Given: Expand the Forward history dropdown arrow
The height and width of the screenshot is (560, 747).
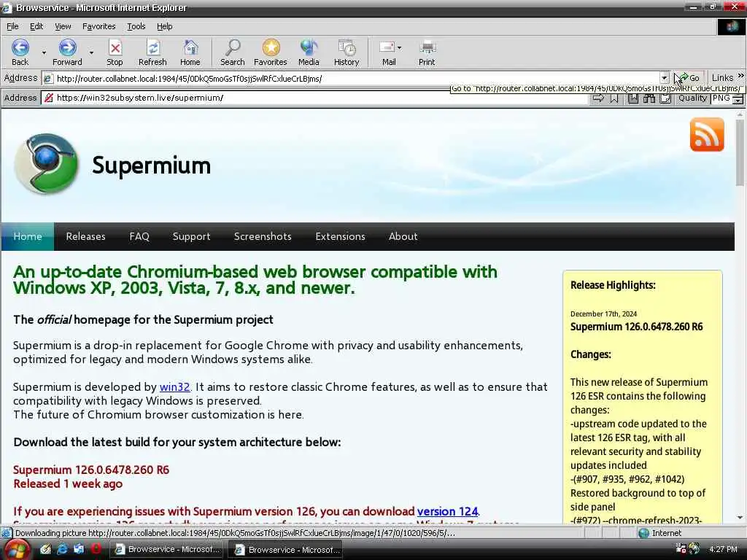Looking at the screenshot, I should (x=91, y=52).
